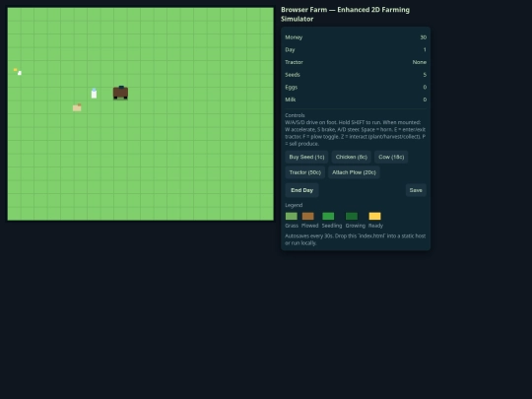
Task: Click the Growing legend dark green swatch
Action: (352, 216)
